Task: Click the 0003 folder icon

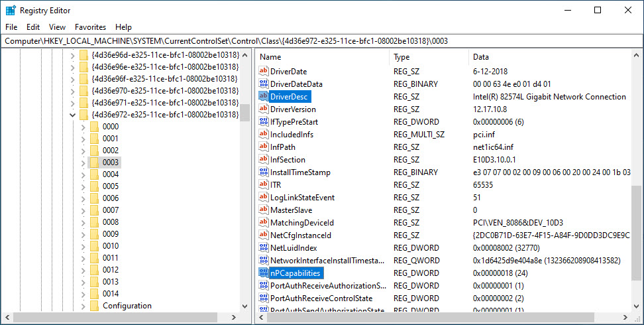Action: coord(95,162)
